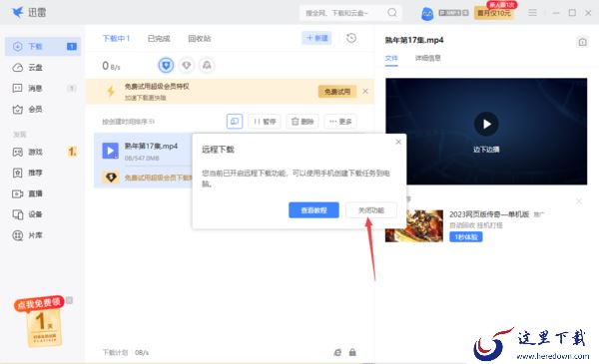
Task: Click the 2023网页版传奇—单机版 ad title
Action: [x=489, y=214]
